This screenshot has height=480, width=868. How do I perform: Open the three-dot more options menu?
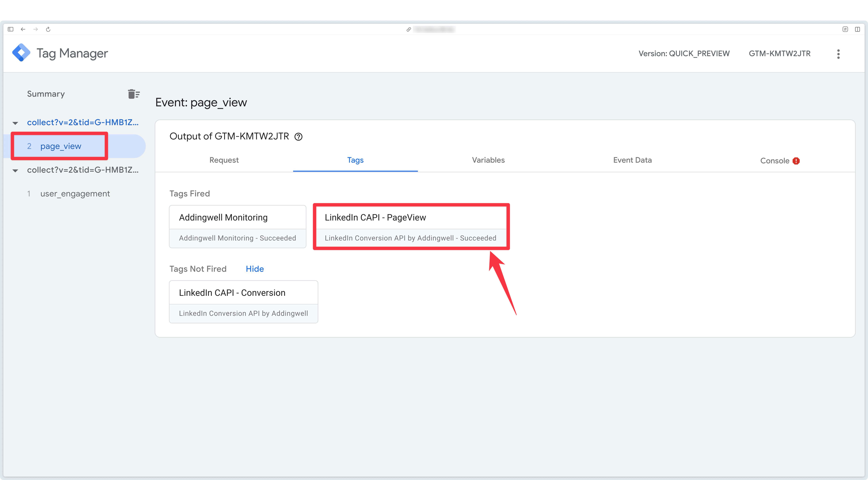pyautogui.click(x=838, y=54)
